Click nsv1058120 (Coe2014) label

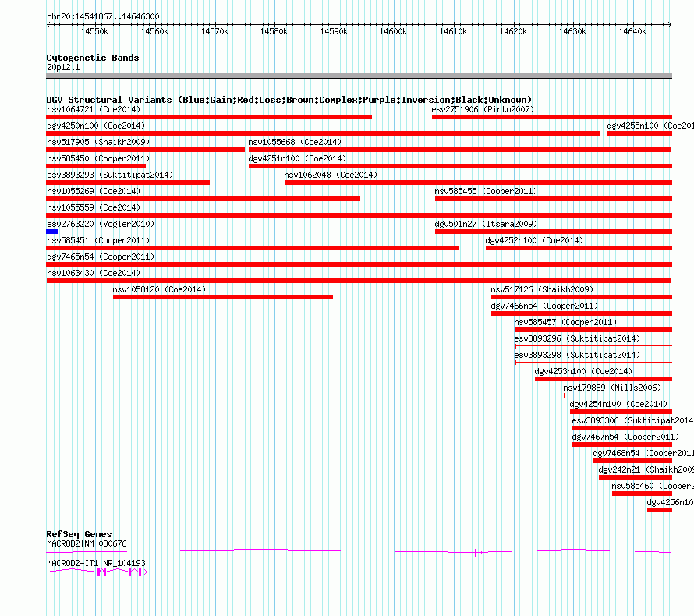pyautogui.click(x=159, y=289)
